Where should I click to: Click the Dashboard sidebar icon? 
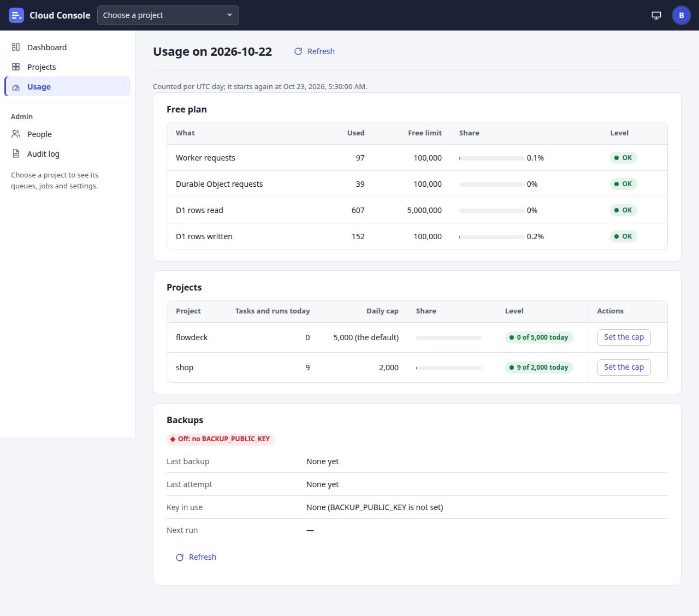[x=16, y=48]
